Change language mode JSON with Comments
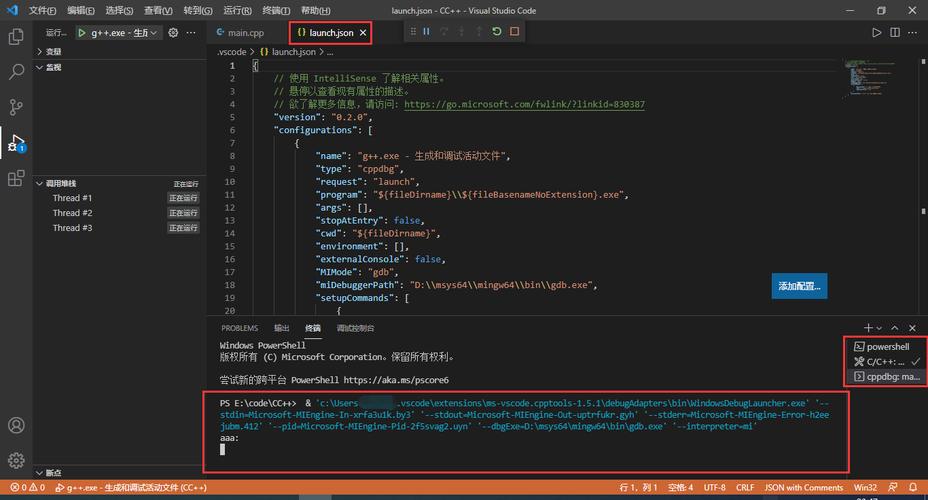The height and width of the screenshot is (500, 928). [804, 487]
